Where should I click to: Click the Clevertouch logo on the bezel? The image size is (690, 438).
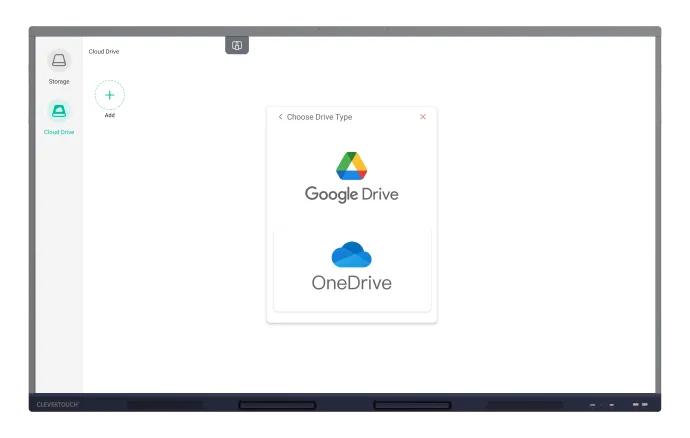[x=58, y=405]
